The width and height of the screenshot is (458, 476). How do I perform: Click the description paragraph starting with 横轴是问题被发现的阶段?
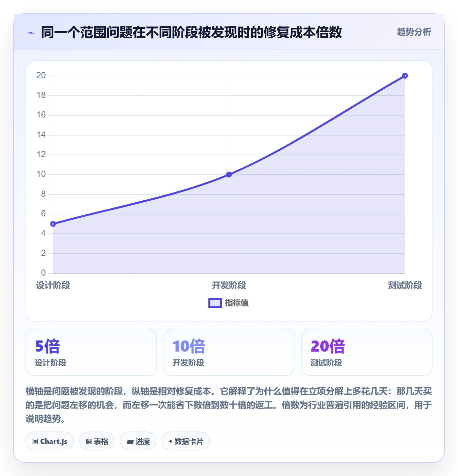coord(229,405)
